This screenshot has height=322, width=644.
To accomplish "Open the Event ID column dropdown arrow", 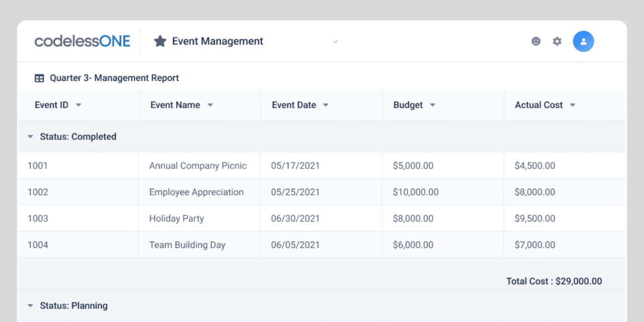I will 78,105.
